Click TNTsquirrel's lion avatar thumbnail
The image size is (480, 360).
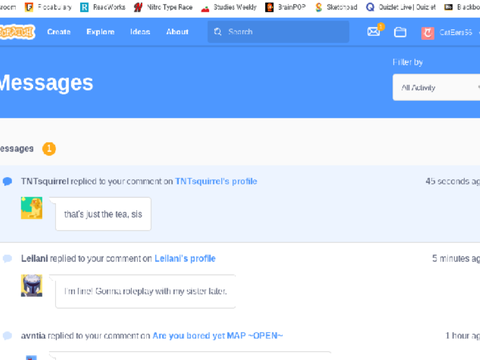tap(32, 208)
